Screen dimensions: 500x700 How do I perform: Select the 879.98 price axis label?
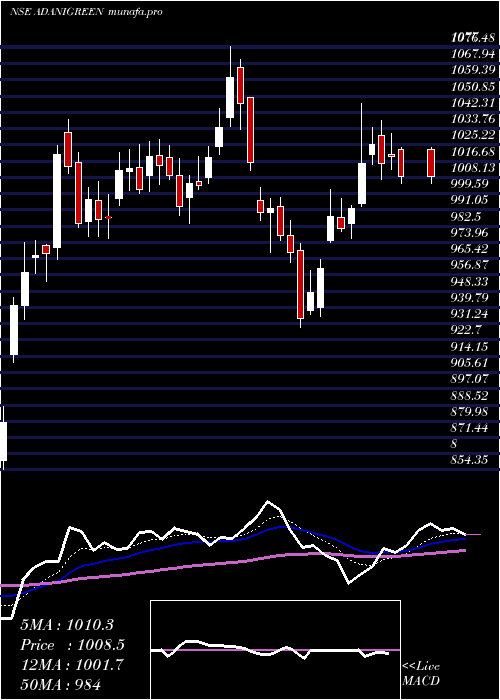469,411
